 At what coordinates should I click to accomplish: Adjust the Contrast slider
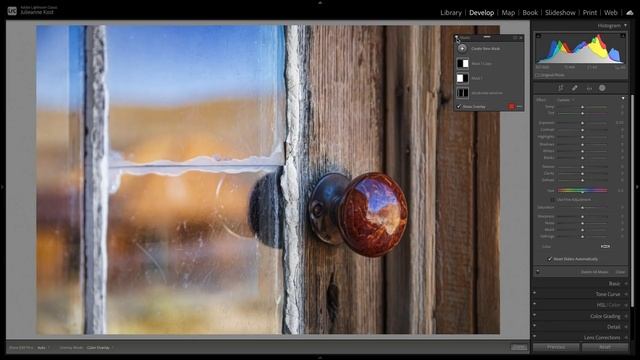coord(582,130)
